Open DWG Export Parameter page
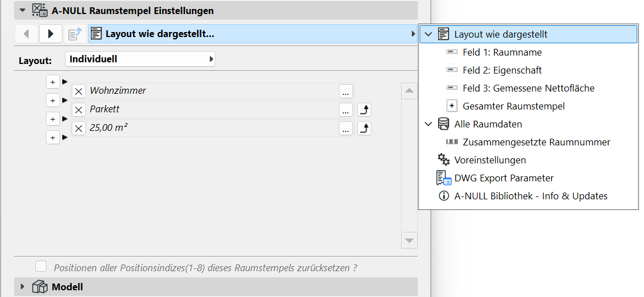 (504, 178)
